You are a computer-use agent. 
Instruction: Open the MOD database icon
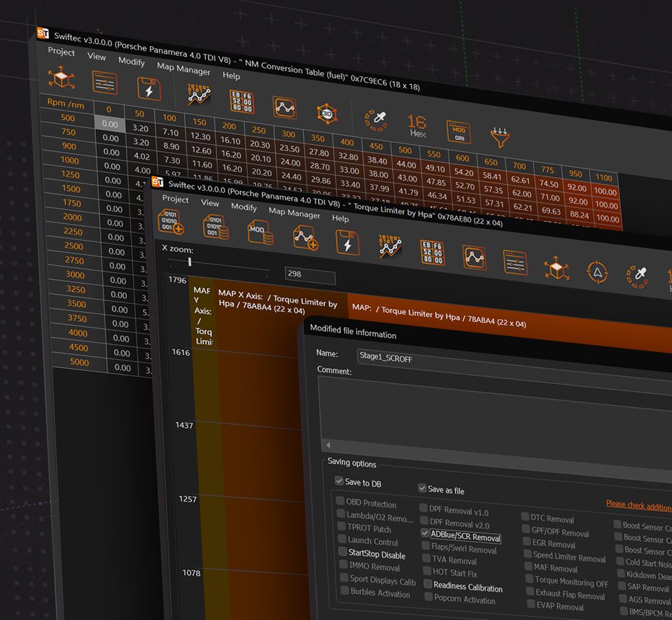pos(259,233)
